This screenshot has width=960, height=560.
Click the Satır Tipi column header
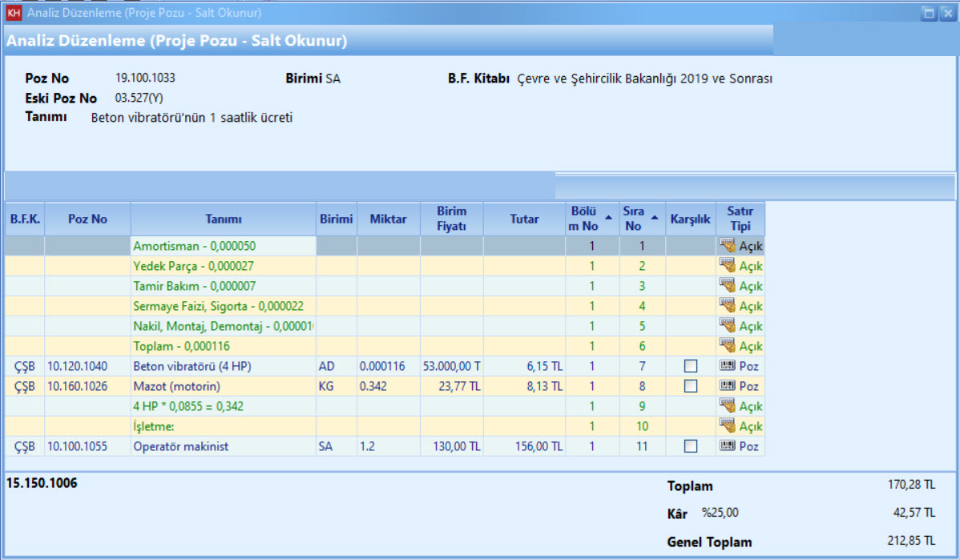click(x=740, y=219)
